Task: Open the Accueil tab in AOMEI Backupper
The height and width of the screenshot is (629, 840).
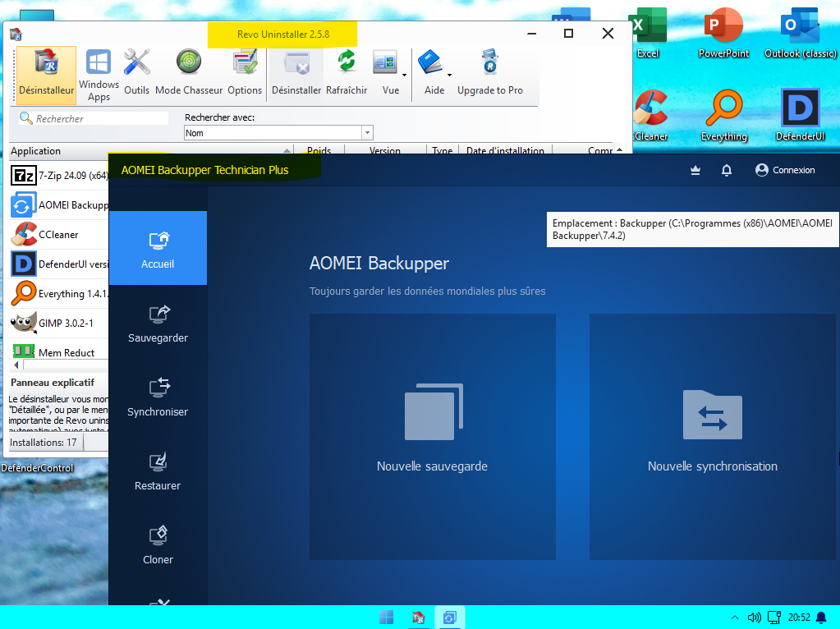Action: pos(158,248)
